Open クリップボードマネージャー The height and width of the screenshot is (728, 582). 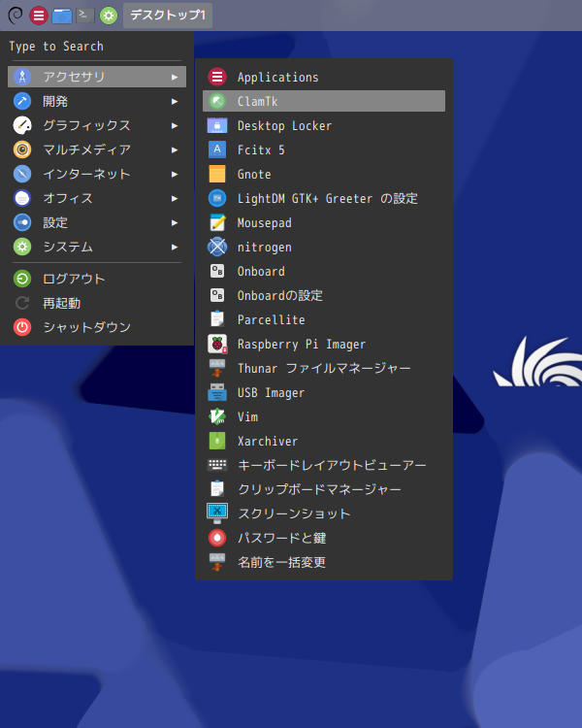[x=324, y=489]
